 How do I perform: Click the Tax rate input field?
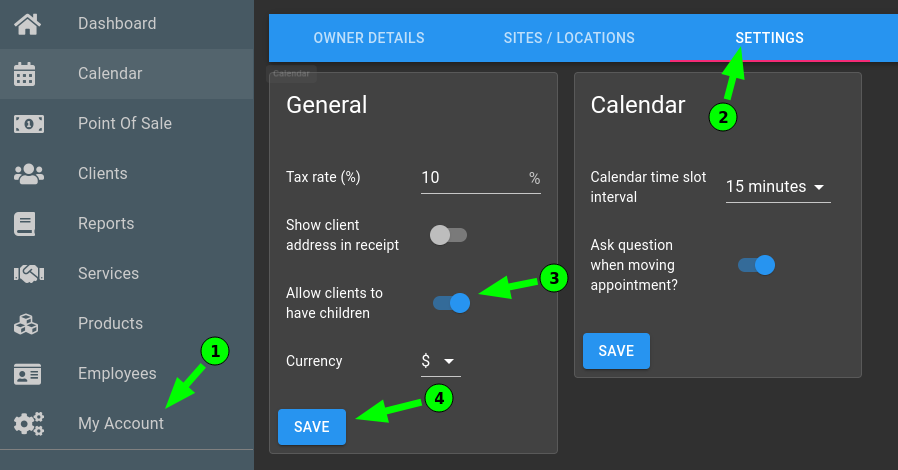[480, 177]
